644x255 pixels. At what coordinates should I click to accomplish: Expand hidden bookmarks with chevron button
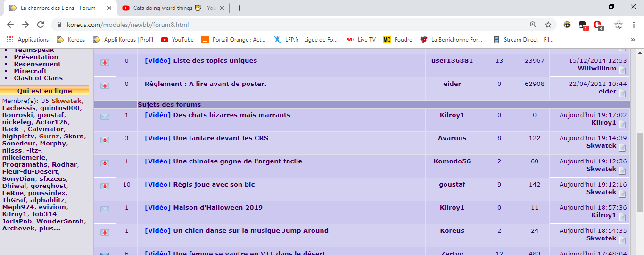pyautogui.click(x=633, y=40)
